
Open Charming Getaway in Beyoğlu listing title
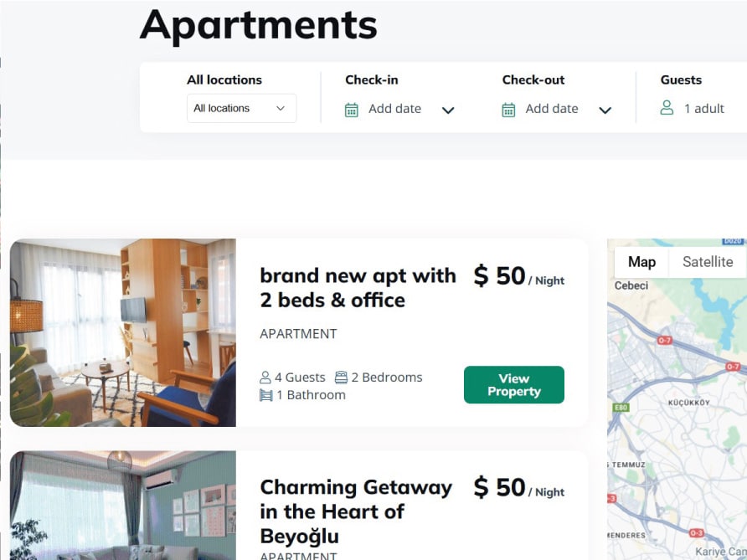tap(356, 511)
